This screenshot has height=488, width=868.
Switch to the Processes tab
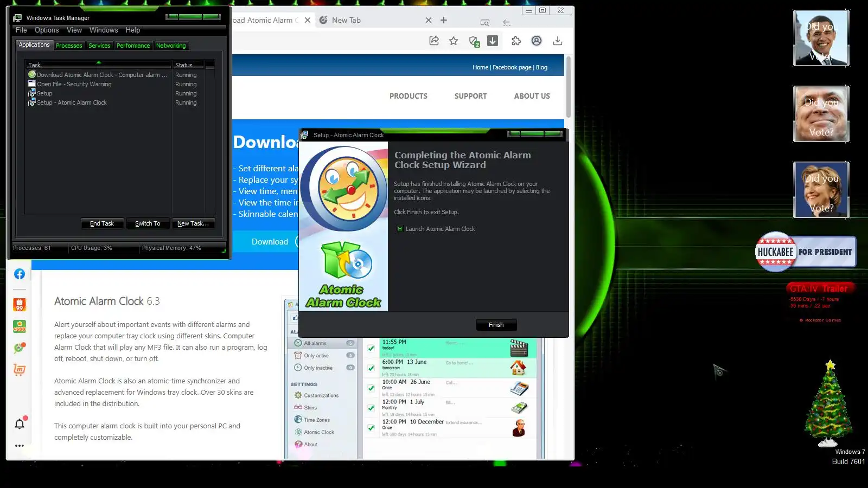[69, 46]
